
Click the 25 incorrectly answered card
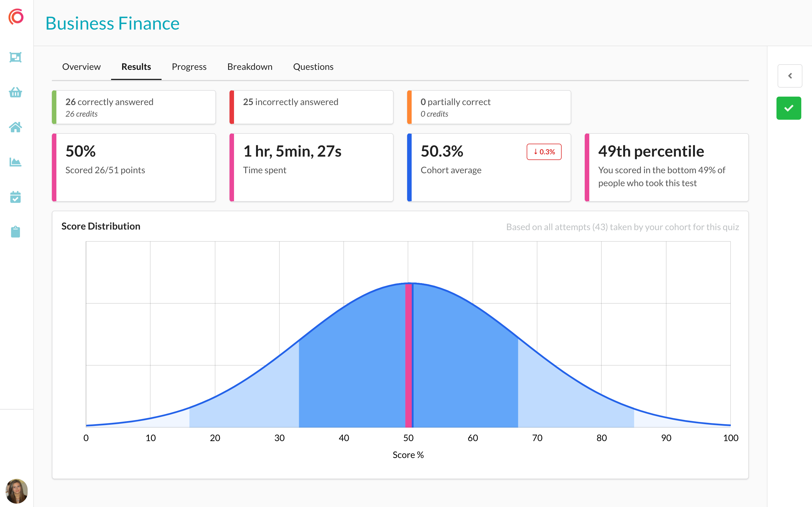point(311,107)
